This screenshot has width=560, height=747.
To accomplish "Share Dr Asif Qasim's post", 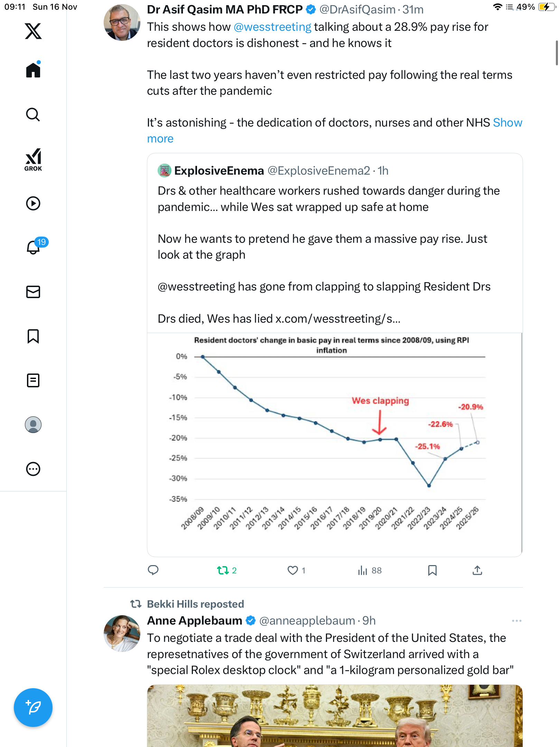I will tap(477, 570).
